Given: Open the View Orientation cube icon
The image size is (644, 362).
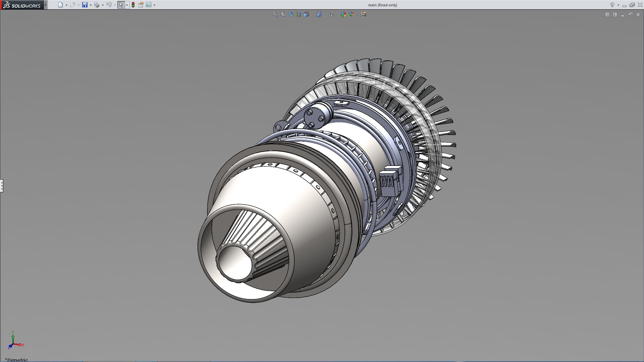Looking at the screenshot, I should 306,14.
